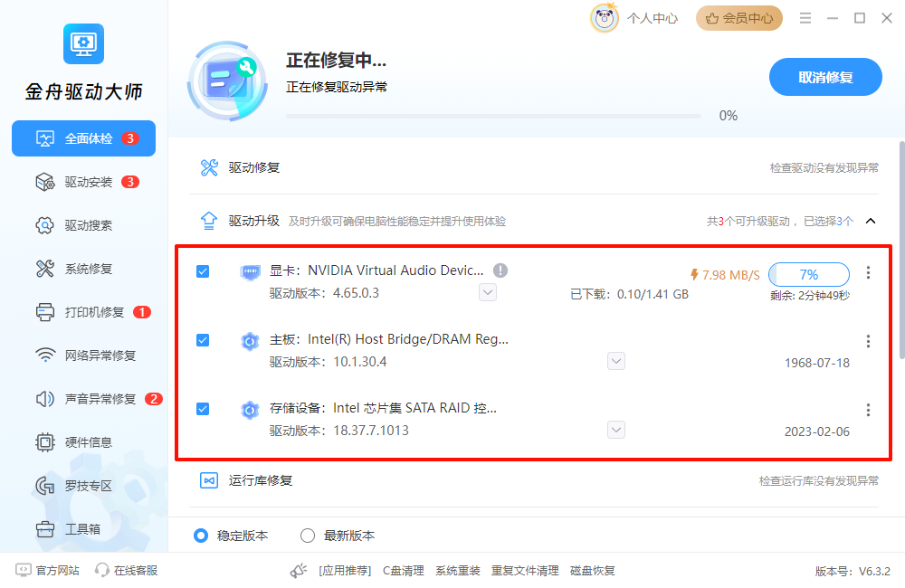Viewport: 905px width, 588px height.
Task: Open the 会员中心 button
Action: click(x=739, y=18)
